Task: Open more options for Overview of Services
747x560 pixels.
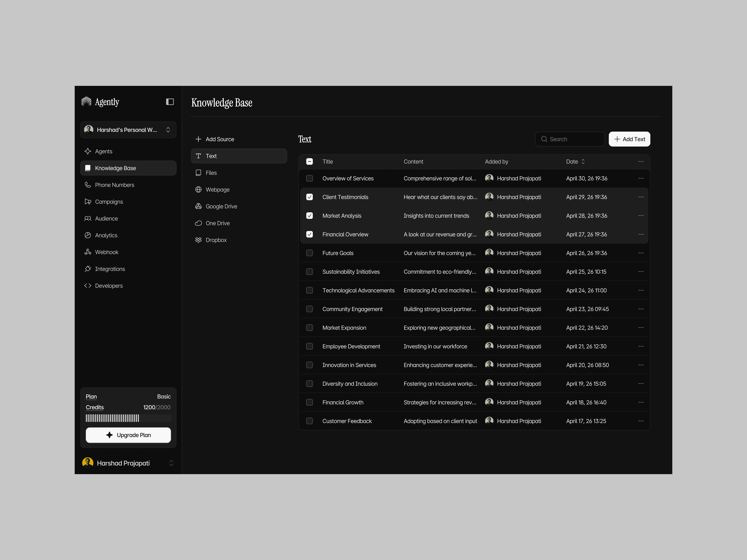Action: (x=641, y=178)
